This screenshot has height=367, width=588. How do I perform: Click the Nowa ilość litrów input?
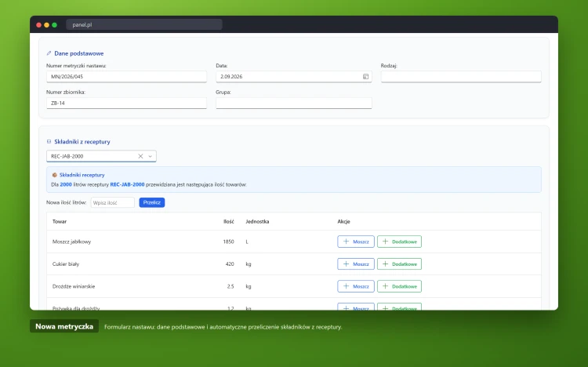tap(112, 202)
